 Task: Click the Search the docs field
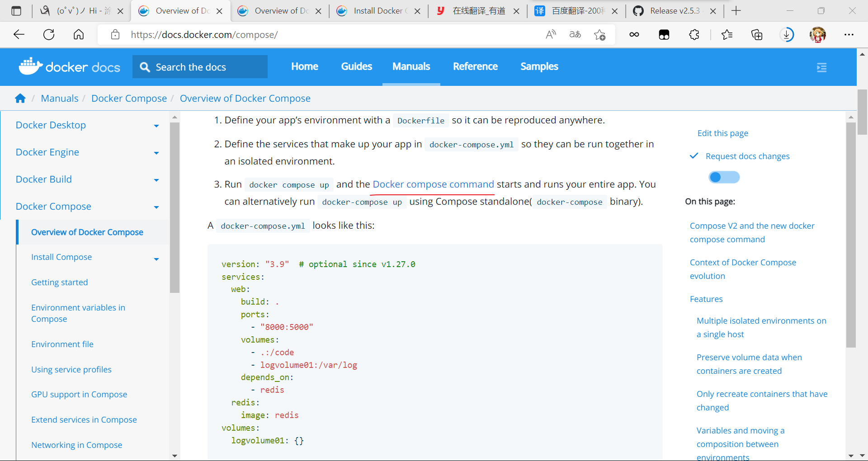(200, 67)
